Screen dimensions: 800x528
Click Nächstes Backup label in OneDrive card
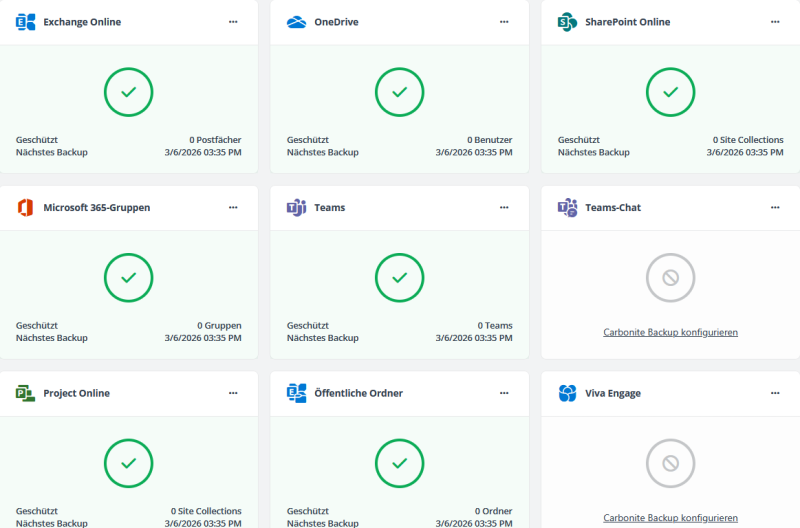pos(322,152)
